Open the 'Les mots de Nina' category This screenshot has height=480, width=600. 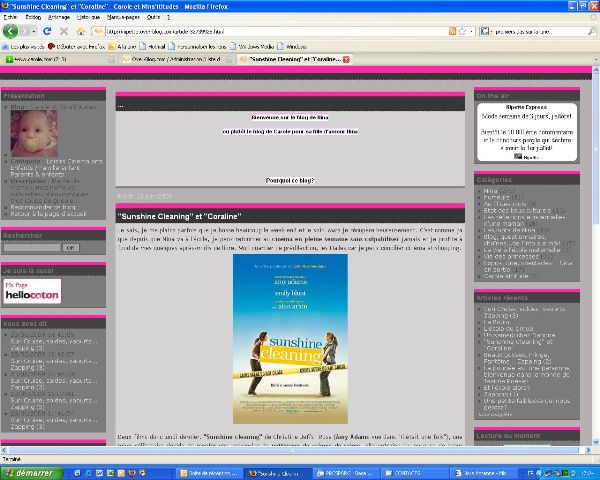point(509,230)
